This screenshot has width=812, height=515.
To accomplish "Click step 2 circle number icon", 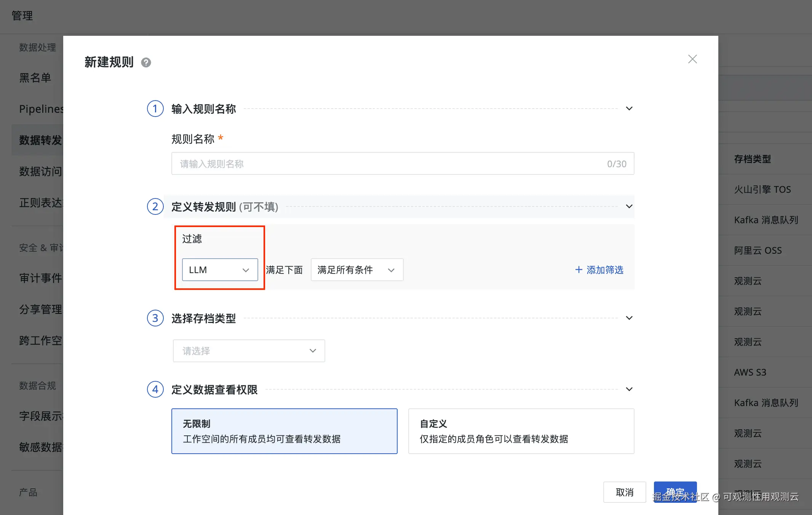I will (x=155, y=206).
